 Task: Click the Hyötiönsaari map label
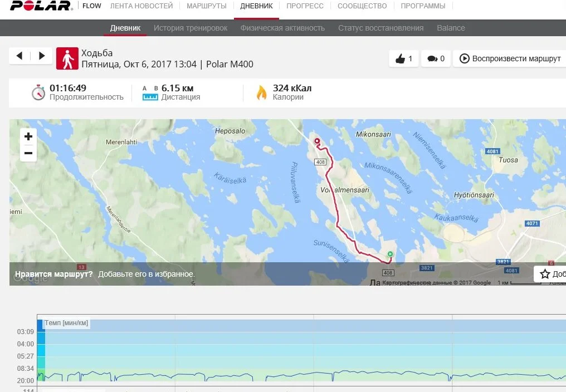coord(474,195)
